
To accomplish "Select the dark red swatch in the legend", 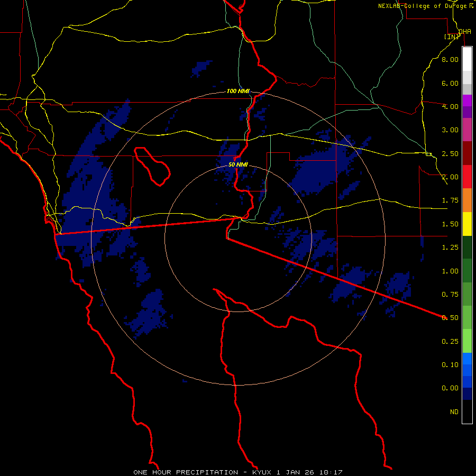I will (467, 153).
